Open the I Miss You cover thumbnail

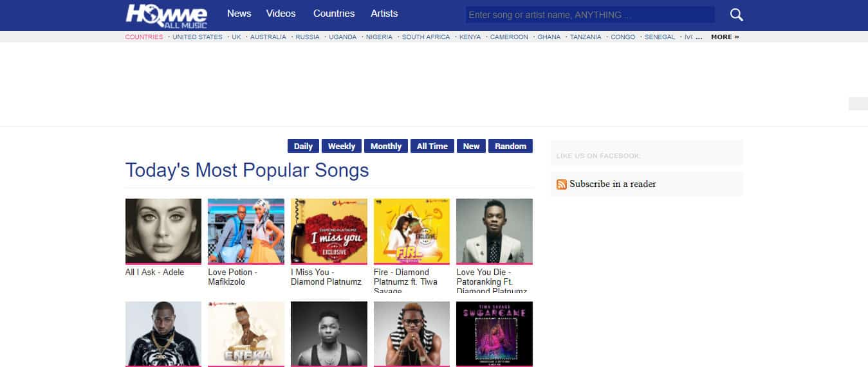329,231
